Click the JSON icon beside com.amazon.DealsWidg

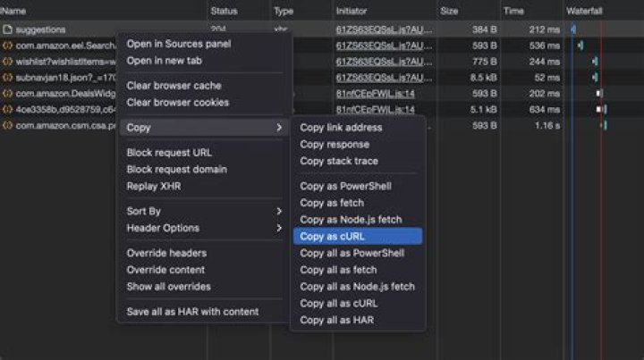[7, 94]
